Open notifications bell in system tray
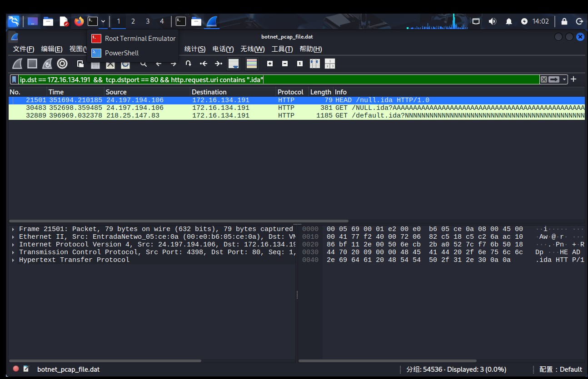The height and width of the screenshot is (379, 588). pyautogui.click(x=509, y=21)
